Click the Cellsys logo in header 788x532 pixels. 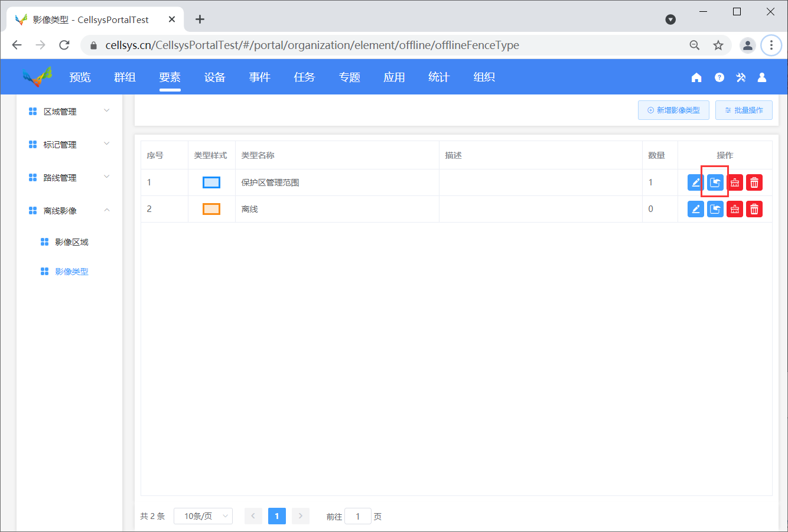tap(37, 77)
